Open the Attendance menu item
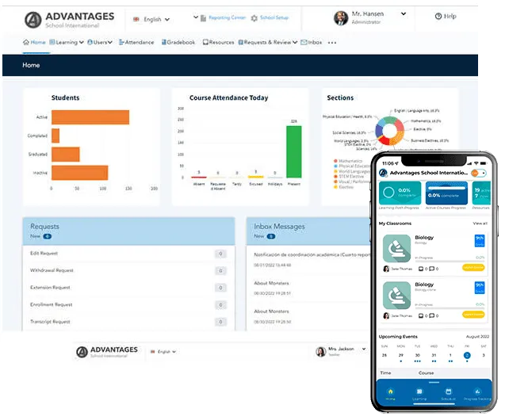 click(x=136, y=43)
